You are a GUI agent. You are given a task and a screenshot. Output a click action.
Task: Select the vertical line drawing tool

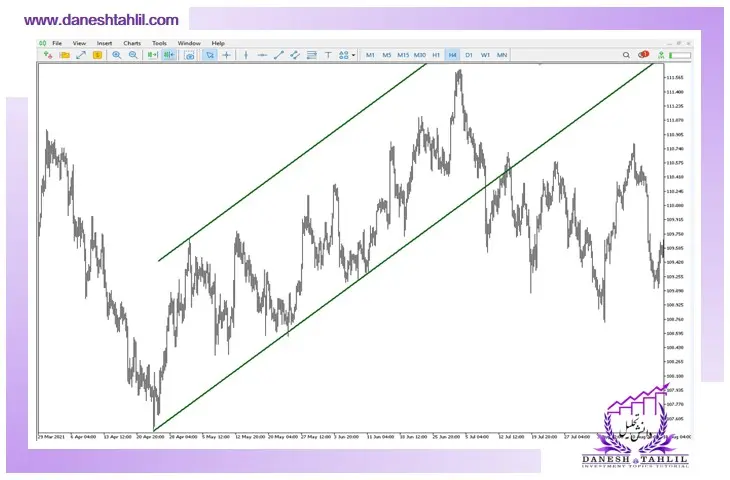(x=246, y=55)
